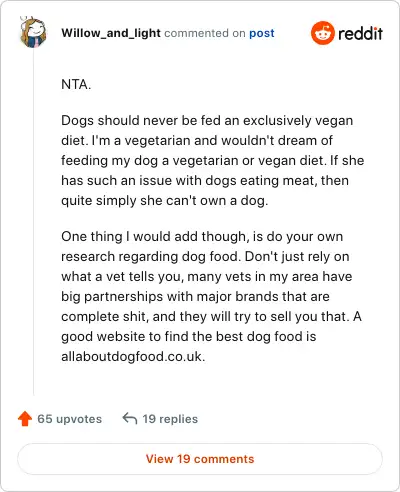The image size is (400, 492).
Task: Click the Willow_and_light avatar picture
Action: [33, 32]
